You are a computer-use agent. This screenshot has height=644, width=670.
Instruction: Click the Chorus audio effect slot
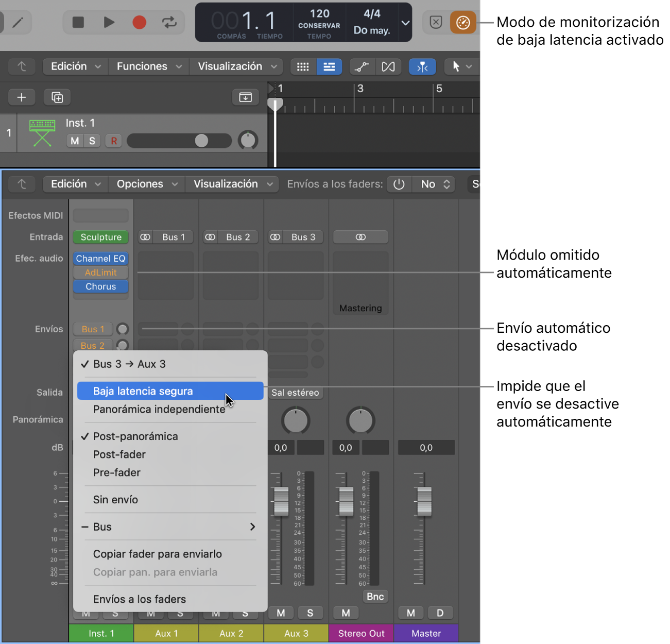[101, 286]
